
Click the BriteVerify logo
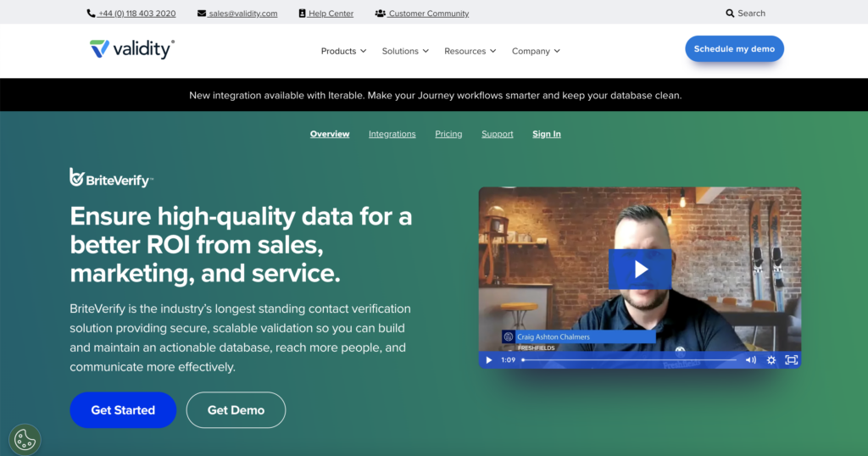tap(111, 178)
